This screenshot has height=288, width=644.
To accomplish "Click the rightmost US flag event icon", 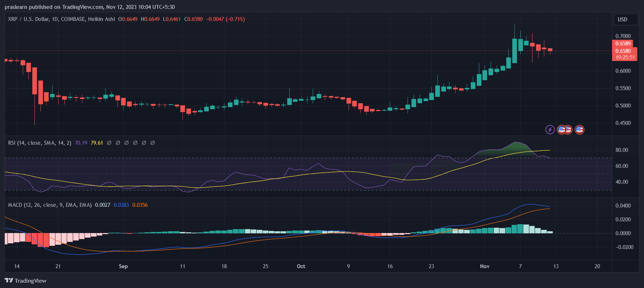I will click(579, 130).
